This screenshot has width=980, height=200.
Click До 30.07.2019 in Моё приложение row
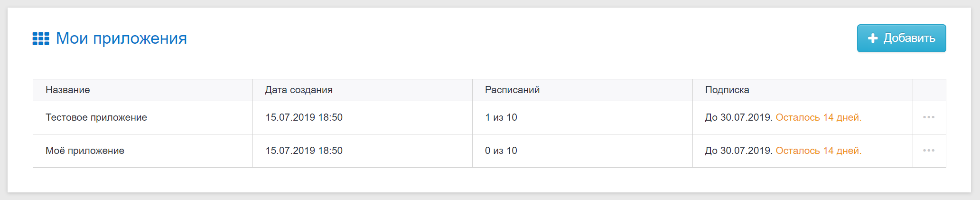[x=739, y=151]
